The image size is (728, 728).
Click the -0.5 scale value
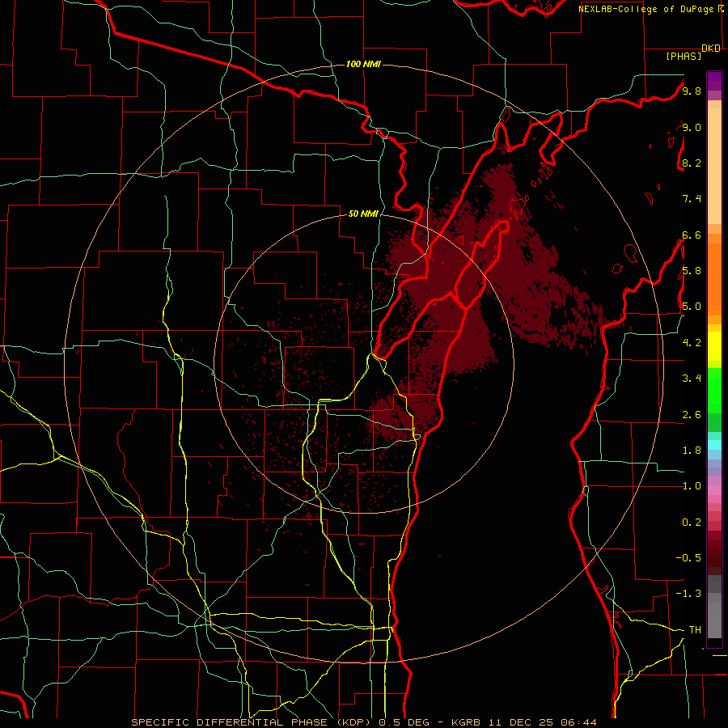(x=688, y=557)
